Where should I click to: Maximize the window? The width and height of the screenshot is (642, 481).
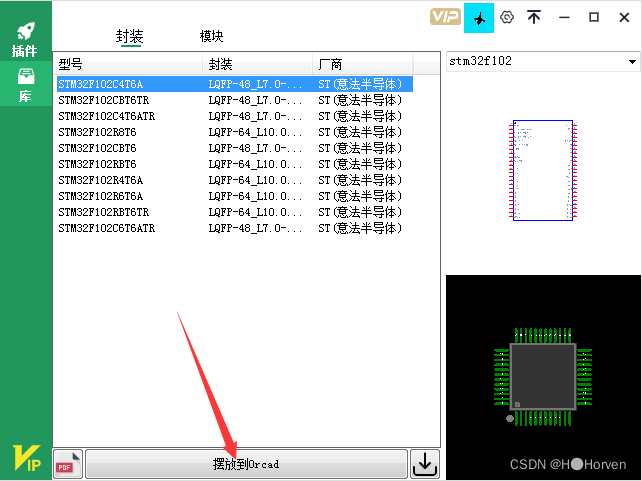(x=594, y=17)
